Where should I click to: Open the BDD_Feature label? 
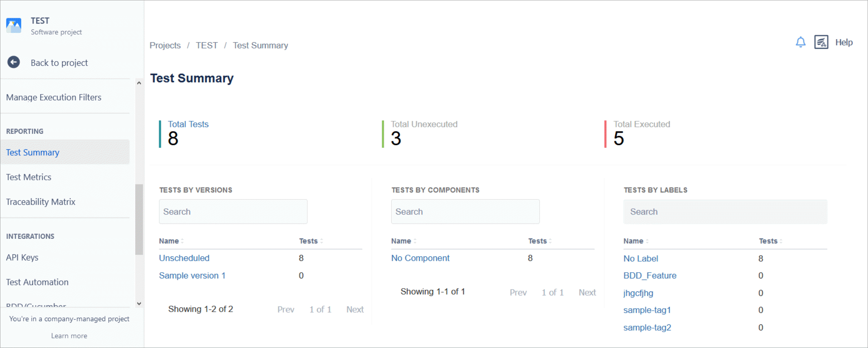pyautogui.click(x=650, y=275)
